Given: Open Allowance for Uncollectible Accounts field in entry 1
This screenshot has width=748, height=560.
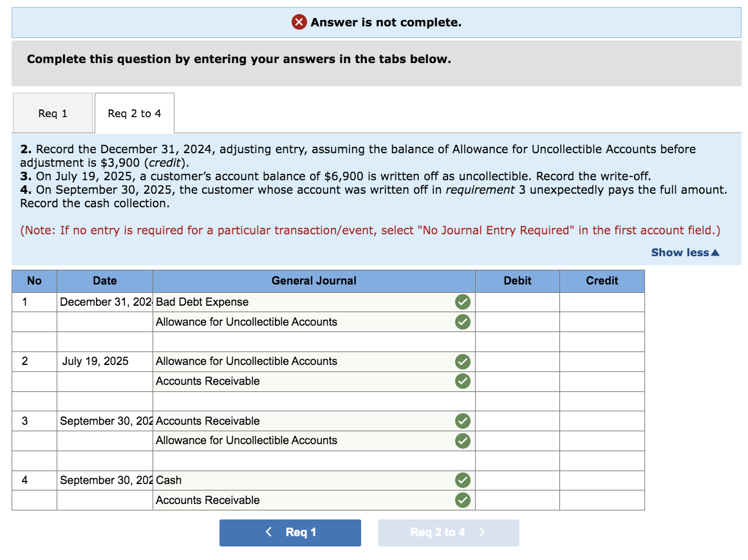Looking at the screenshot, I should tap(314, 322).
